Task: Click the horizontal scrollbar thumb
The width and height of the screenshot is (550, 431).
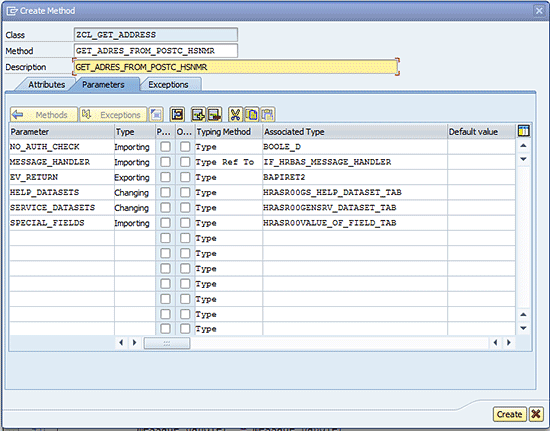Action: tap(167, 343)
